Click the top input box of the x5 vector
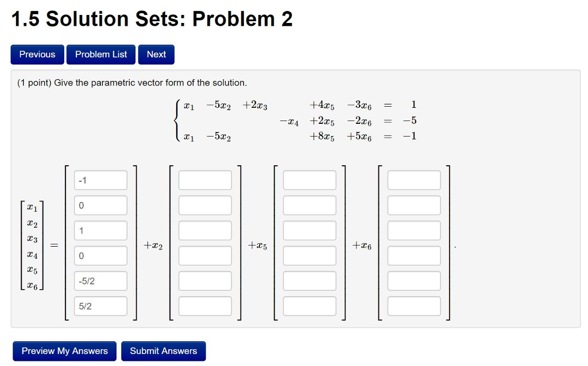The height and width of the screenshot is (366, 588). (x=309, y=180)
